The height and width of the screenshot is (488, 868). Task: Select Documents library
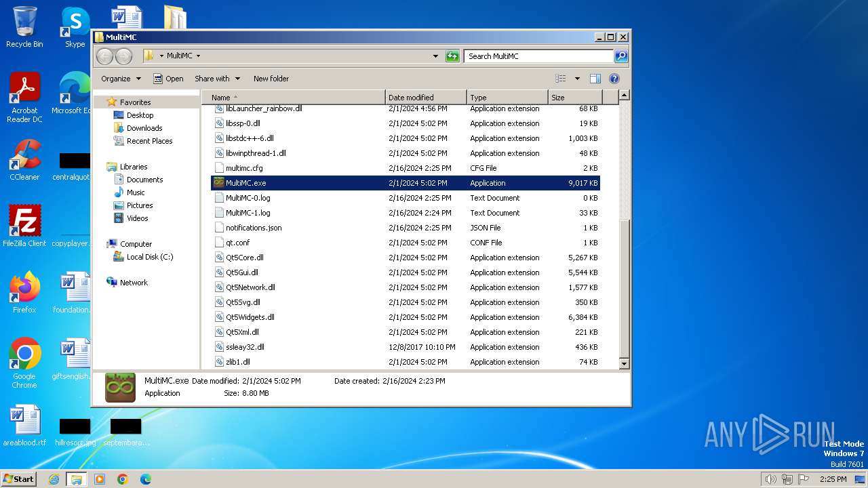(144, 180)
